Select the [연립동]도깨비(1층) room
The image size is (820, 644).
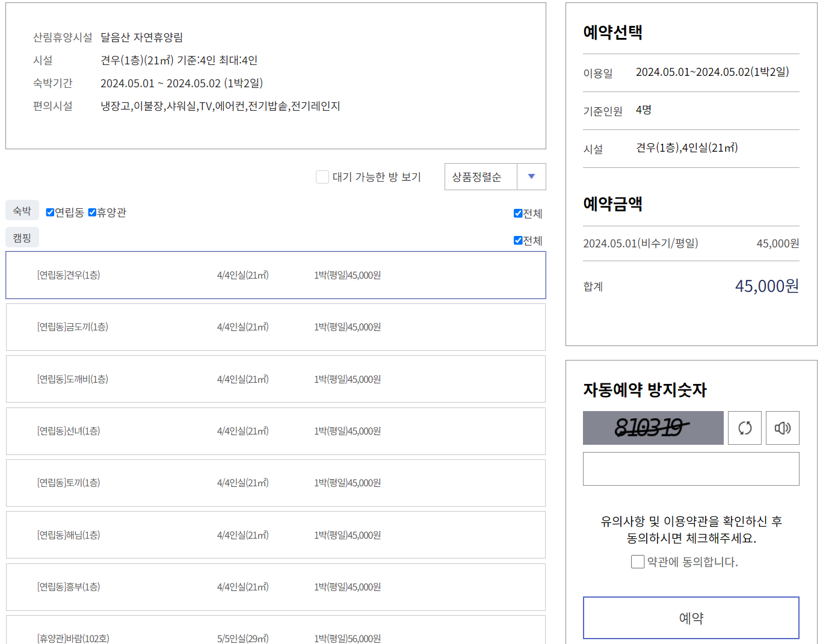click(x=276, y=379)
